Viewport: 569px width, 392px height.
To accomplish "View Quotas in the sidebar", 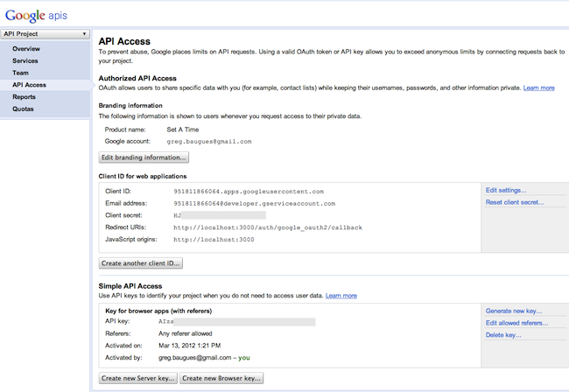I will 23,108.
